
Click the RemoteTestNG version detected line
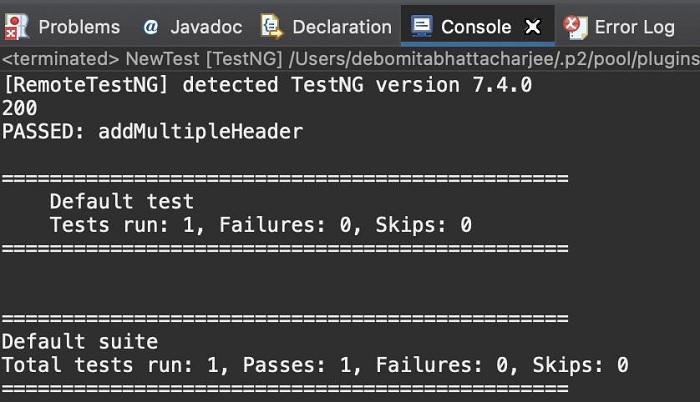(268, 85)
